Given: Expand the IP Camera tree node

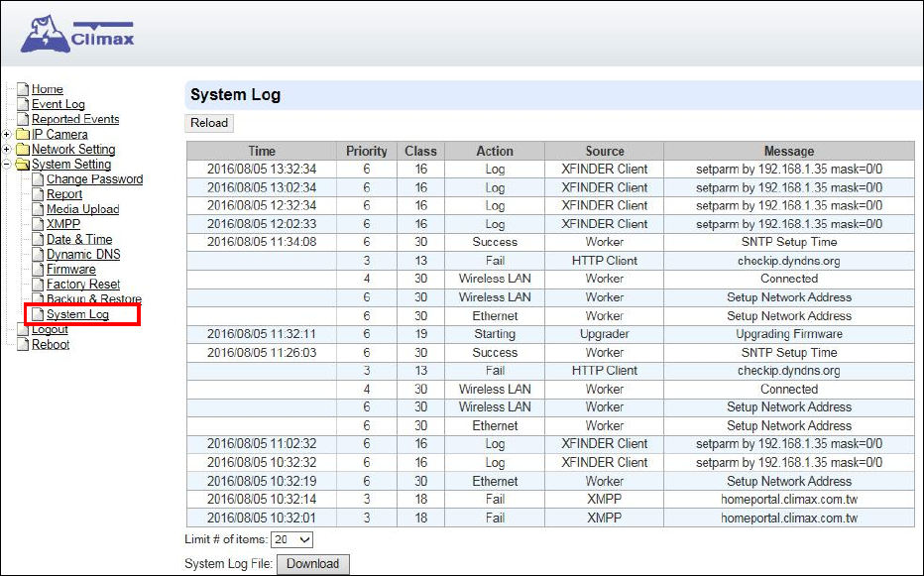Looking at the screenshot, I should click(7, 135).
